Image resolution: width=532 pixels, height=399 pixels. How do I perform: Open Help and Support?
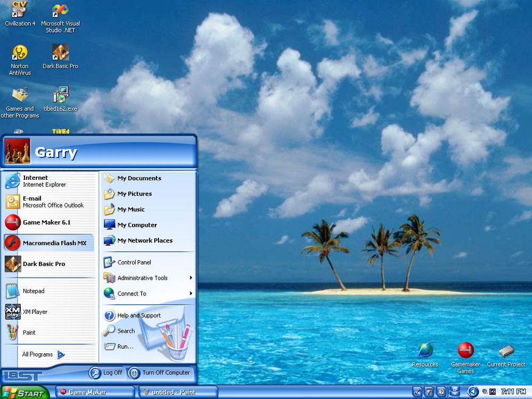pyautogui.click(x=148, y=315)
